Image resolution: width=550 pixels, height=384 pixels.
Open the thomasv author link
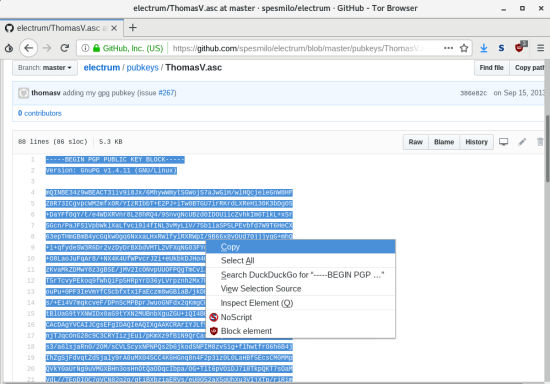pyautogui.click(x=46, y=93)
